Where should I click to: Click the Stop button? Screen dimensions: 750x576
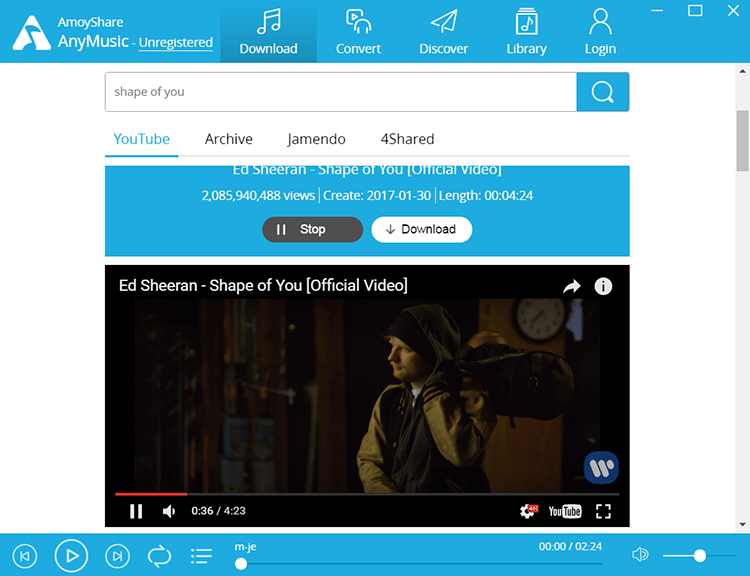313,230
